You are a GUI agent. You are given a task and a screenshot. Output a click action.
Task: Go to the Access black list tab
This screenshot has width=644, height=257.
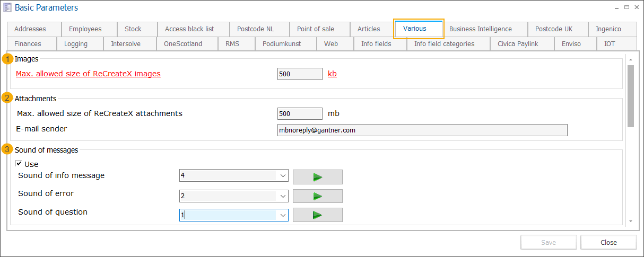[x=189, y=29]
